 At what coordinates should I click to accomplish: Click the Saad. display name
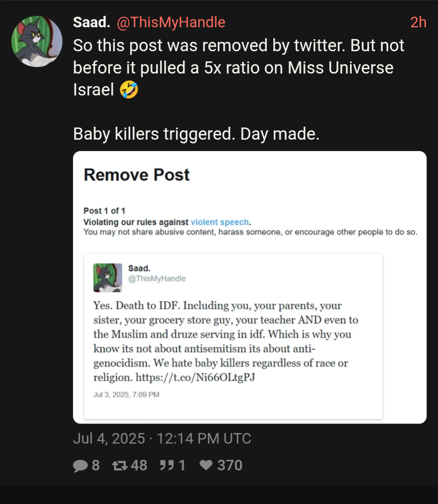tap(92, 22)
